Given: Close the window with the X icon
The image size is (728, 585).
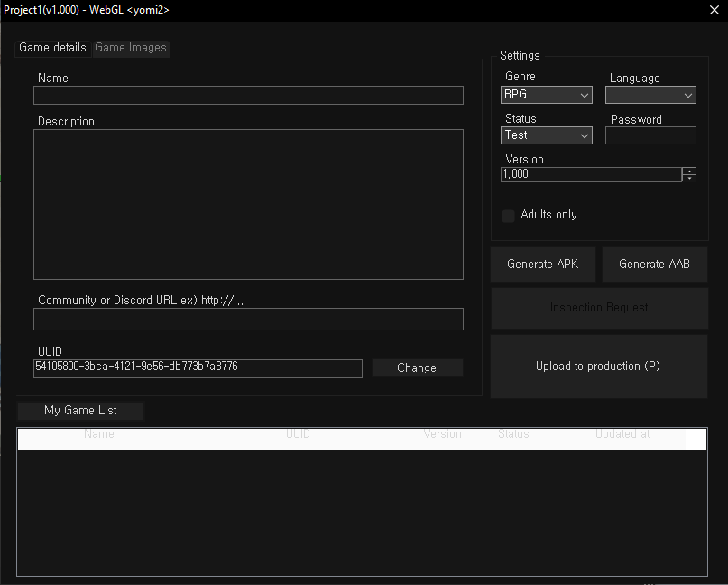Looking at the screenshot, I should point(714,10).
